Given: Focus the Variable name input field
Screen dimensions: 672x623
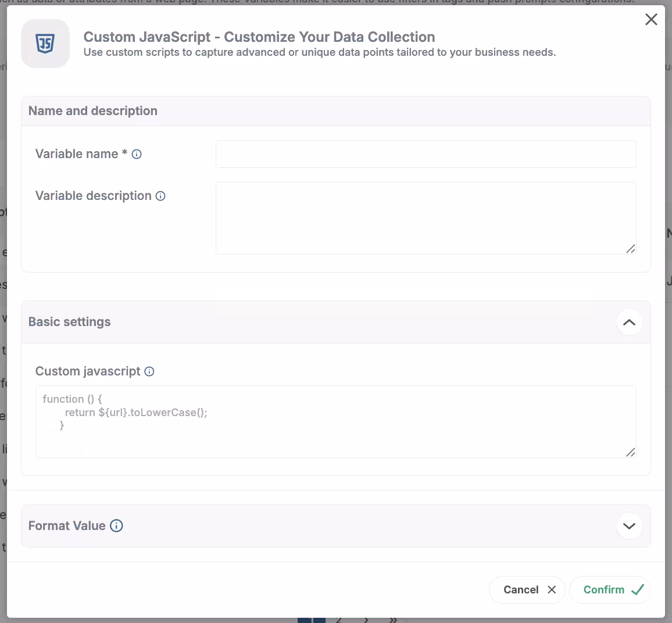Looking at the screenshot, I should [426, 154].
